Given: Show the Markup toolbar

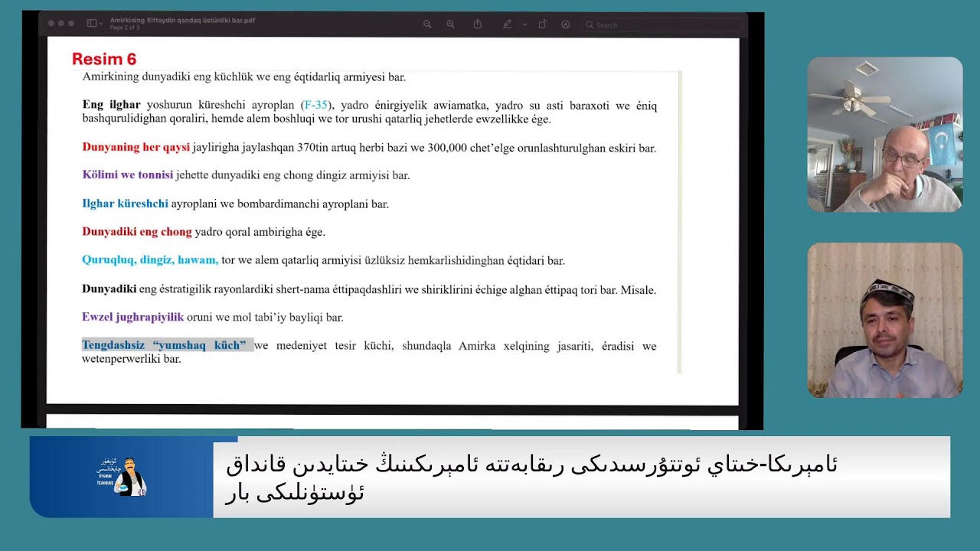Looking at the screenshot, I should click(x=566, y=24).
